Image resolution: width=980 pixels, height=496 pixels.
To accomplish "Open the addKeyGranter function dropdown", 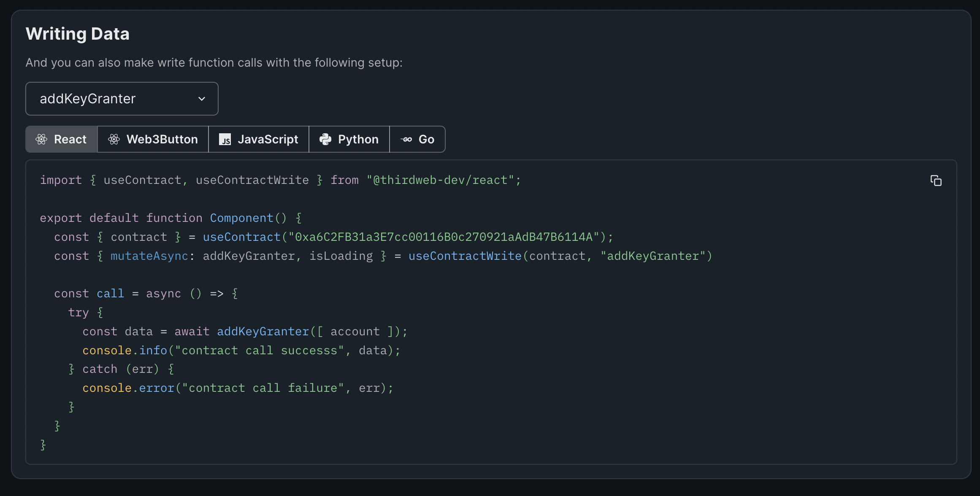I will pyautogui.click(x=122, y=99).
